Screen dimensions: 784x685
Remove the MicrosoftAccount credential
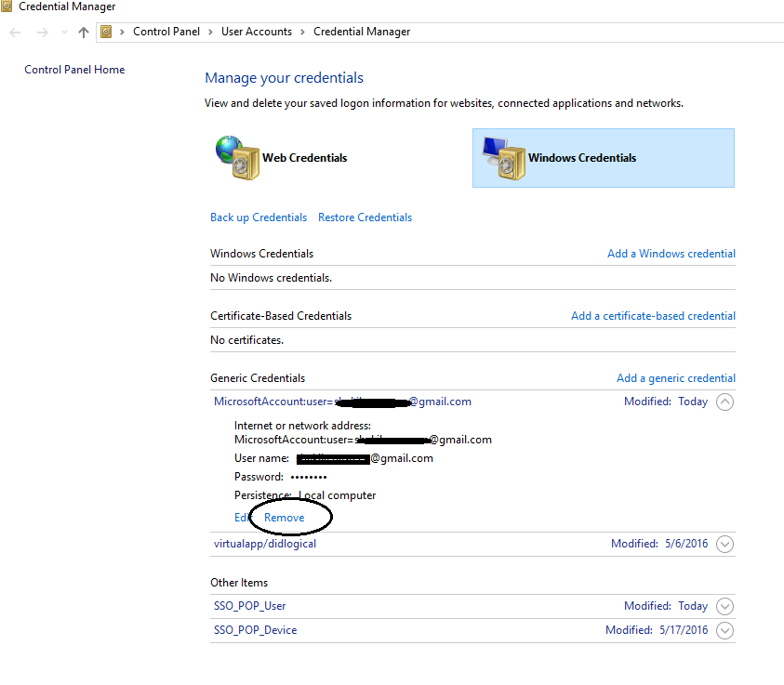tap(283, 517)
